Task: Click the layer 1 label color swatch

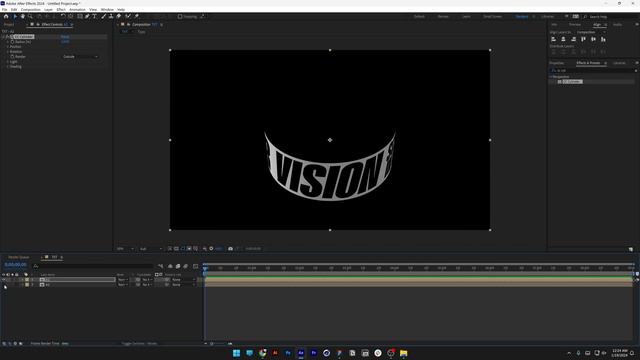Action: point(27,280)
